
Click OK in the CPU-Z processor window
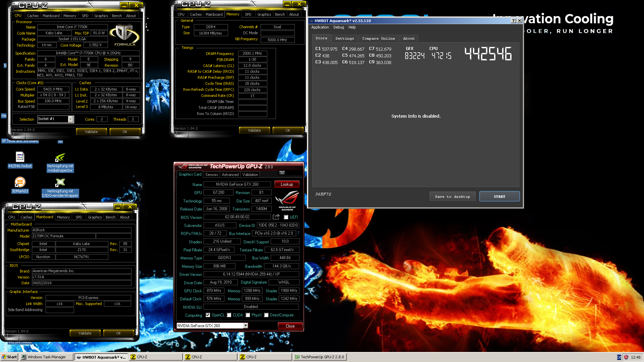[x=125, y=132]
